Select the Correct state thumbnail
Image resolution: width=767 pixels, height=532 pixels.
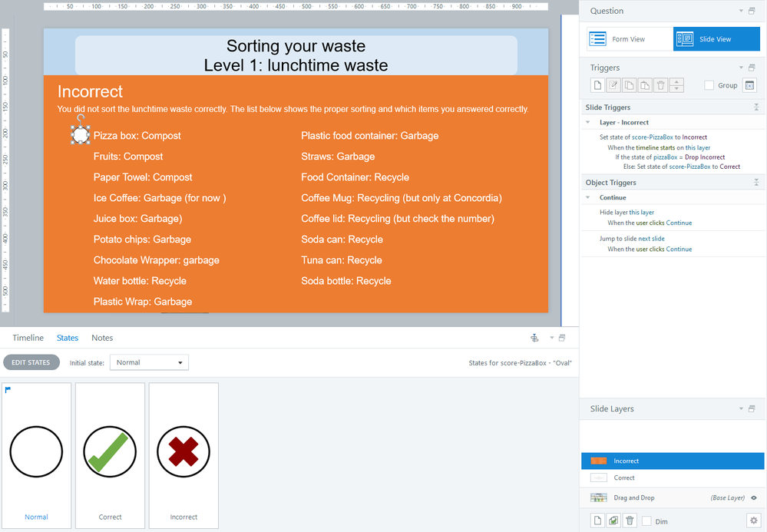[x=110, y=455]
